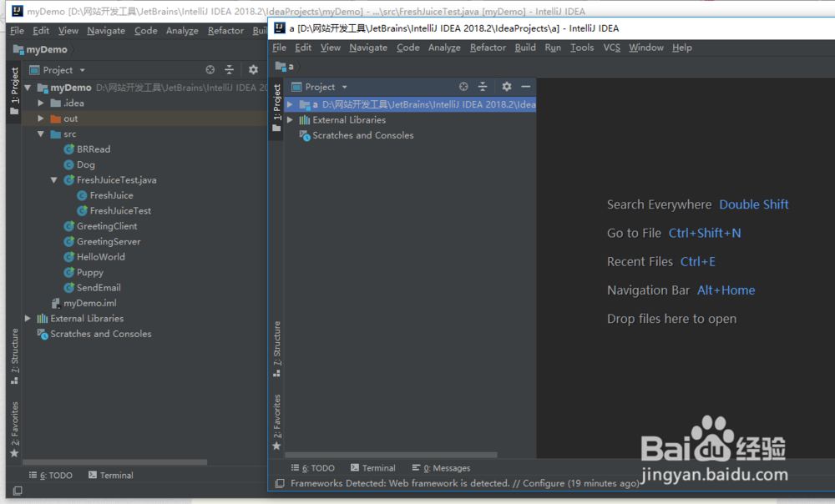835x504 pixels.
Task: Toggle the 2: Favorites tool window in window a
Action: 276,422
